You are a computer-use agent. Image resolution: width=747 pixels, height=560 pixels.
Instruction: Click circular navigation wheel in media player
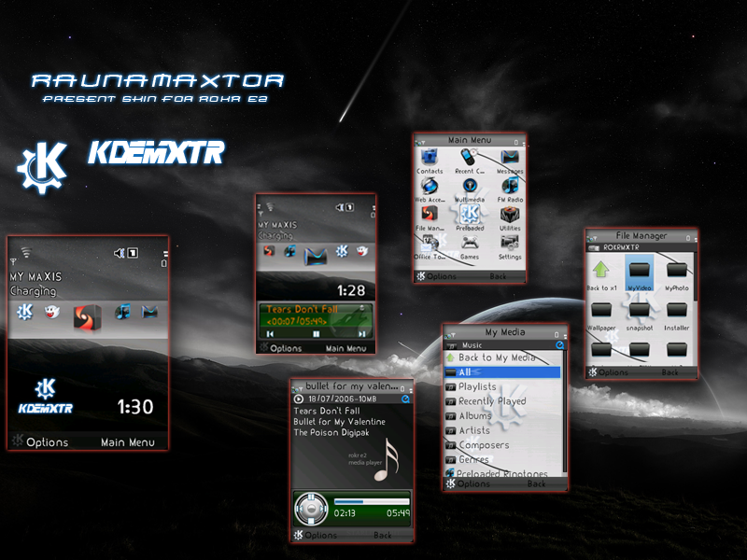[x=311, y=509]
